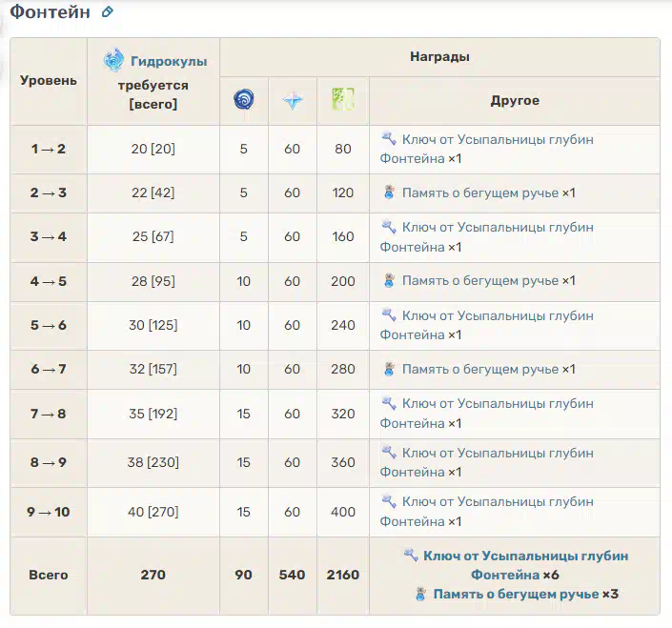Click the key icon in row 1→2
The width and height of the screenshot is (672, 628).
pos(389,138)
